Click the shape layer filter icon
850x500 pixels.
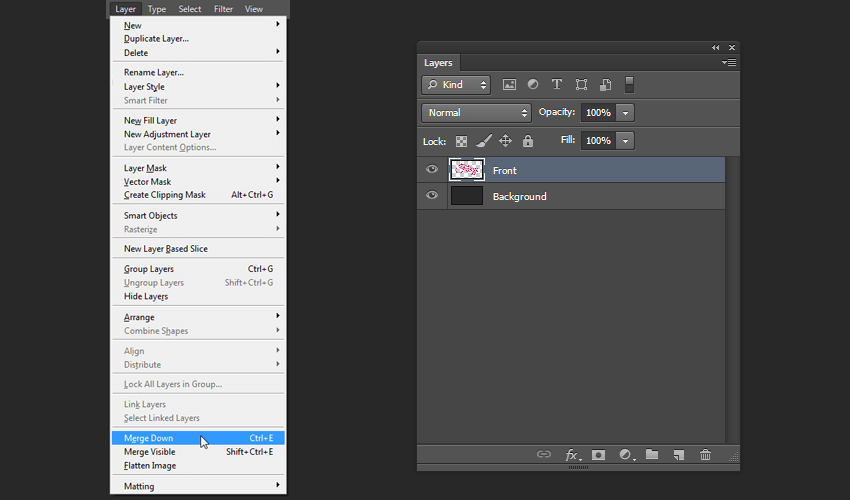(x=581, y=85)
